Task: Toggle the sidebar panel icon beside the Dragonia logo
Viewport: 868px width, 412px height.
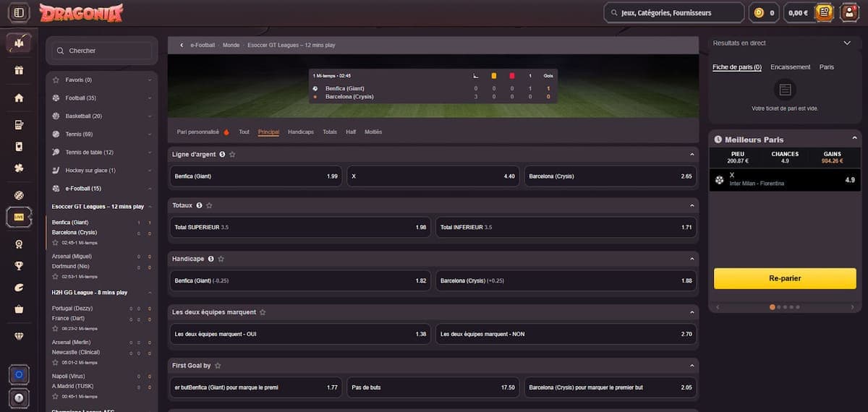Action: click(18, 12)
